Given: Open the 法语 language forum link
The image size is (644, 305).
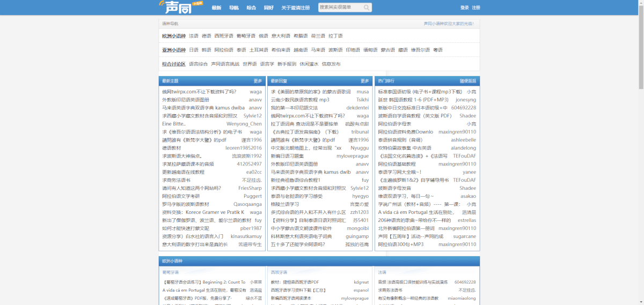Looking at the screenshot, I should pyautogui.click(x=193, y=36).
